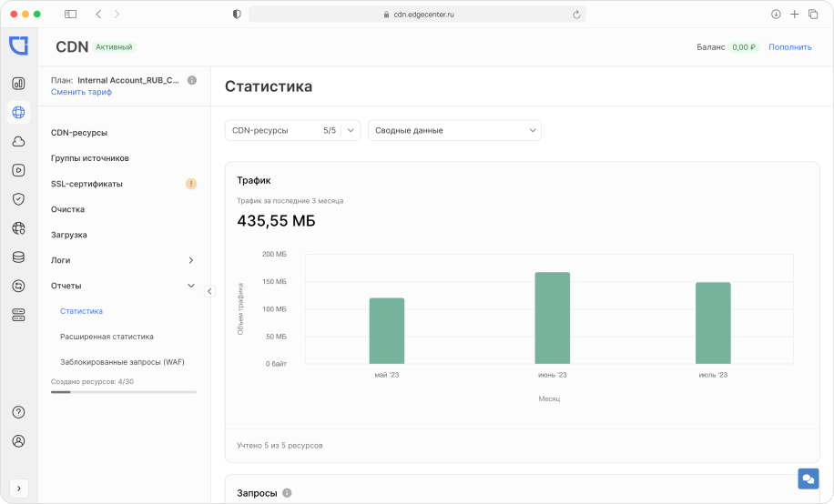The image size is (834, 504).
Task: Click the Сменить тариф link
Action: tap(81, 92)
